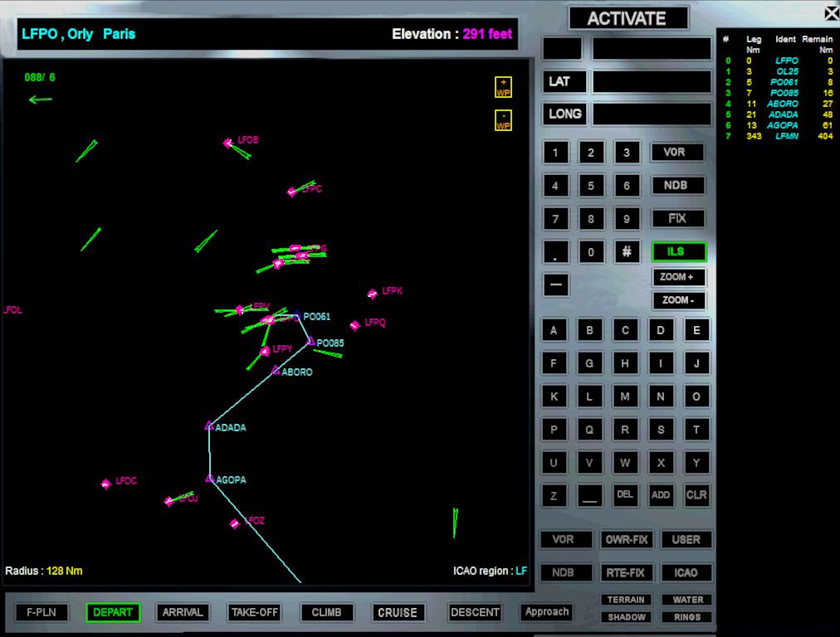Click the ICAO search button
This screenshot has width=840, height=637.
click(x=686, y=572)
